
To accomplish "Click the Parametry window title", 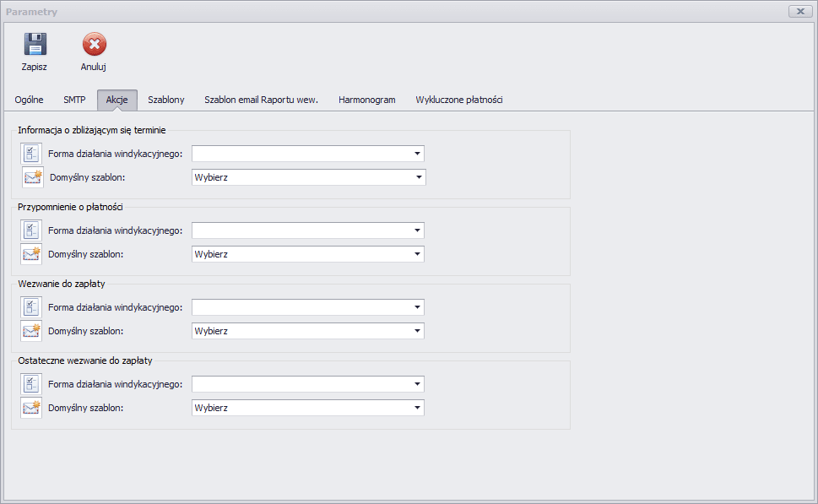I will tap(31, 12).
